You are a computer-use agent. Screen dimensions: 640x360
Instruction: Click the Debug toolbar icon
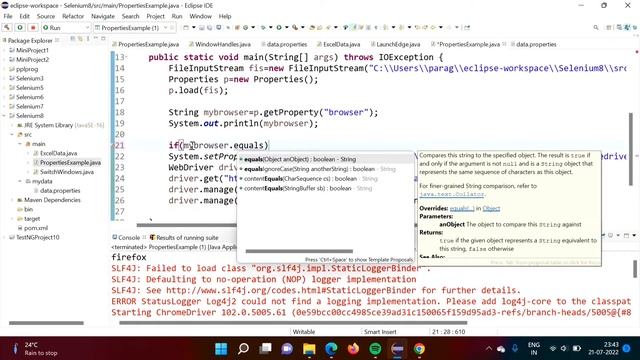(x=263, y=27)
